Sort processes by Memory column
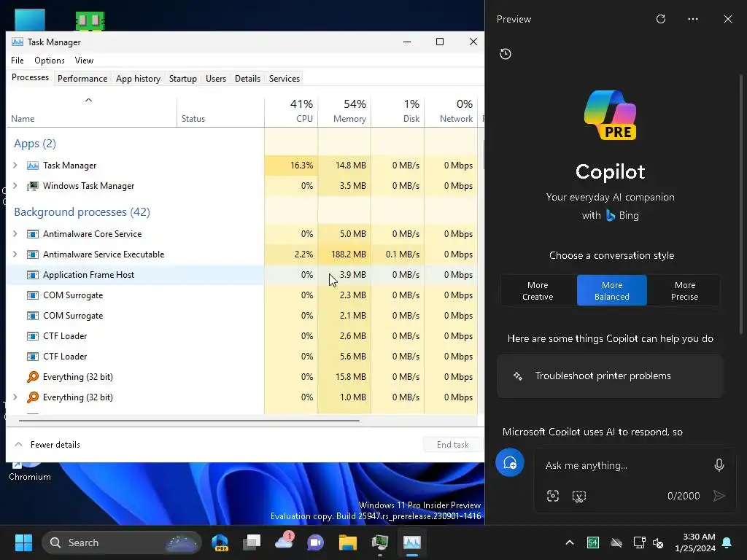747x560 pixels. pyautogui.click(x=344, y=112)
